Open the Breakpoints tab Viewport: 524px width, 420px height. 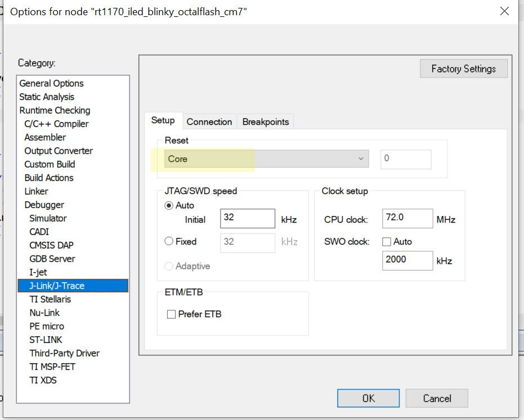265,122
